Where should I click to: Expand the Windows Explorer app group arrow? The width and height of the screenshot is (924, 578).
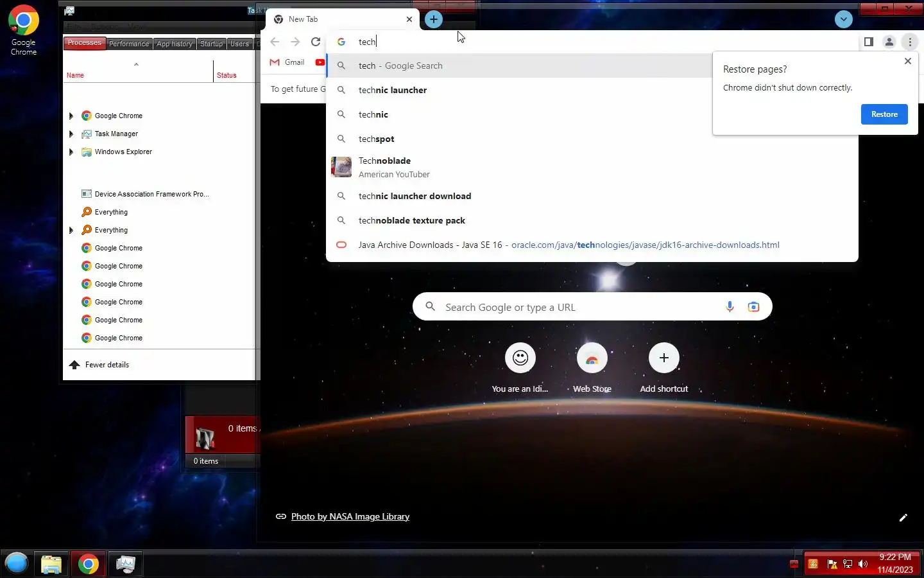(71, 152)
